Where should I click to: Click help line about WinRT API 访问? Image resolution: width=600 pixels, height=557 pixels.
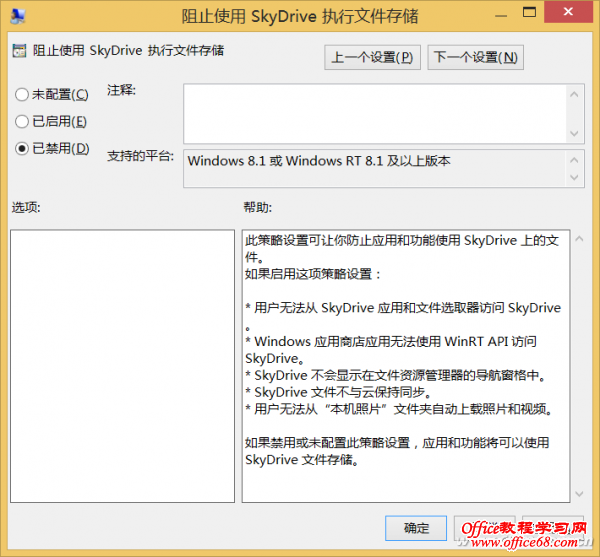click(x=391, y=350)
